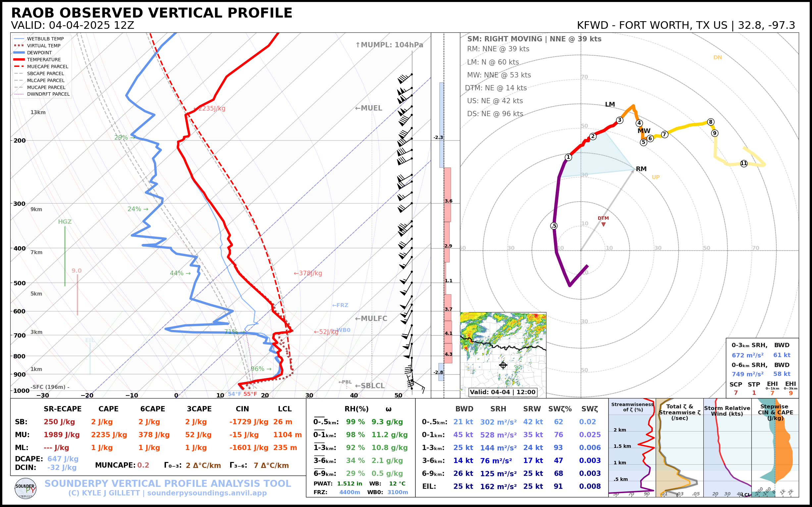Click the DTM red triangle marker
Viewport: 812px width, 507px height.
[603, 224]
